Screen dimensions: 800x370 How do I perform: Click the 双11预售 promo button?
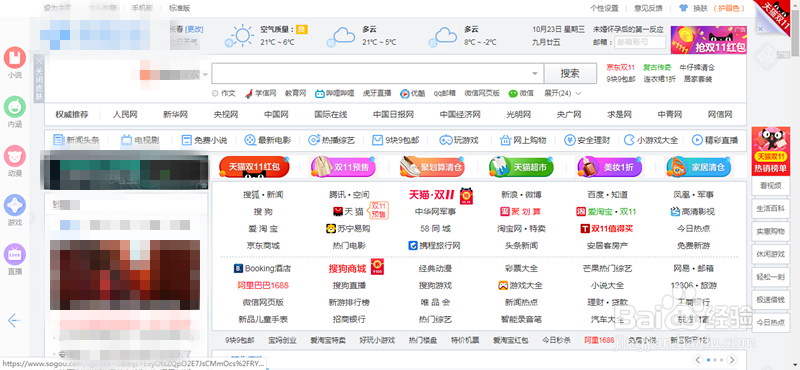[343, 167]
